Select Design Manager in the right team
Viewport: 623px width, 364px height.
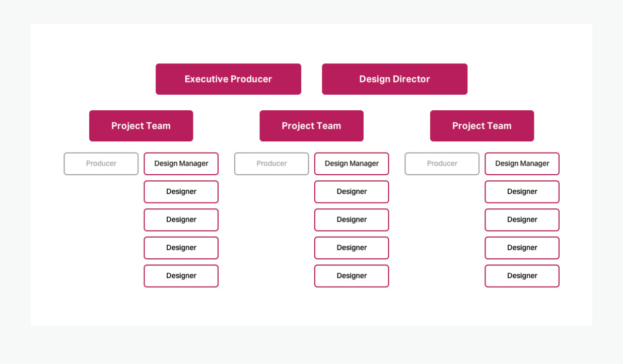point(522,164)
